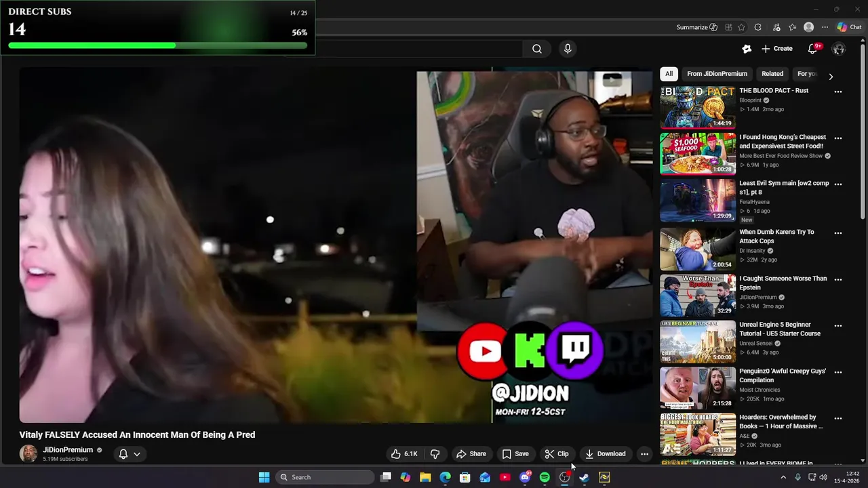868x488 pixels.
Task: Open Unreal Engine 5 Beginner Tutorial thumbnail
Action: point(698,342)
